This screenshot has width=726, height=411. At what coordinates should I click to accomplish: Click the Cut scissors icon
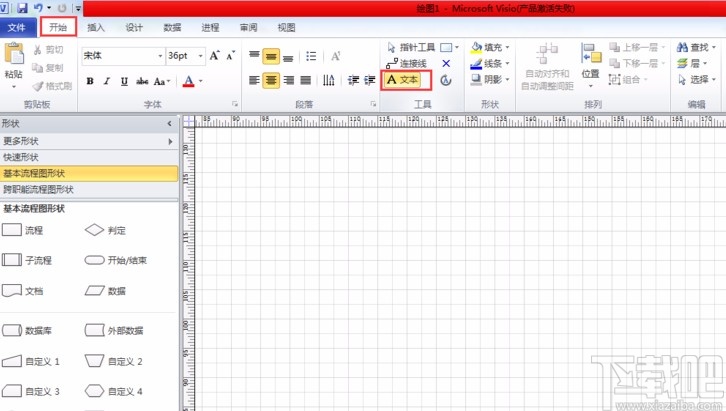point(38,50)
